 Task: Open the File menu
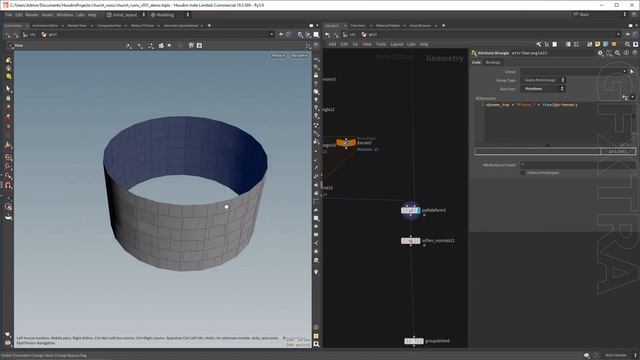(9, 15)
